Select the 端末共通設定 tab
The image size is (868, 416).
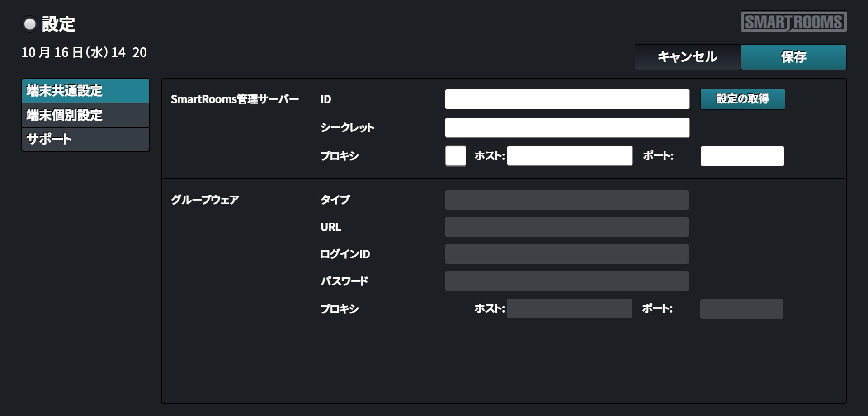[85, 91]
